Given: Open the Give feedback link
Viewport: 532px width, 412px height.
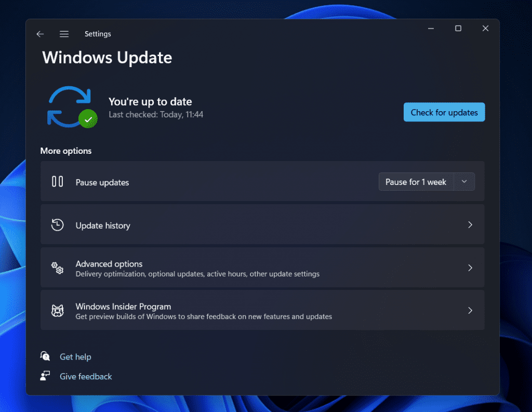Looking at the screenshot, I should [86, 376].
